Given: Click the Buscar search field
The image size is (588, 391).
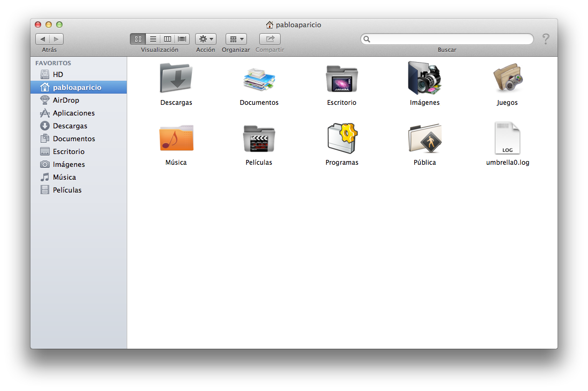Looking at the screenshot, I should (449, 39).
